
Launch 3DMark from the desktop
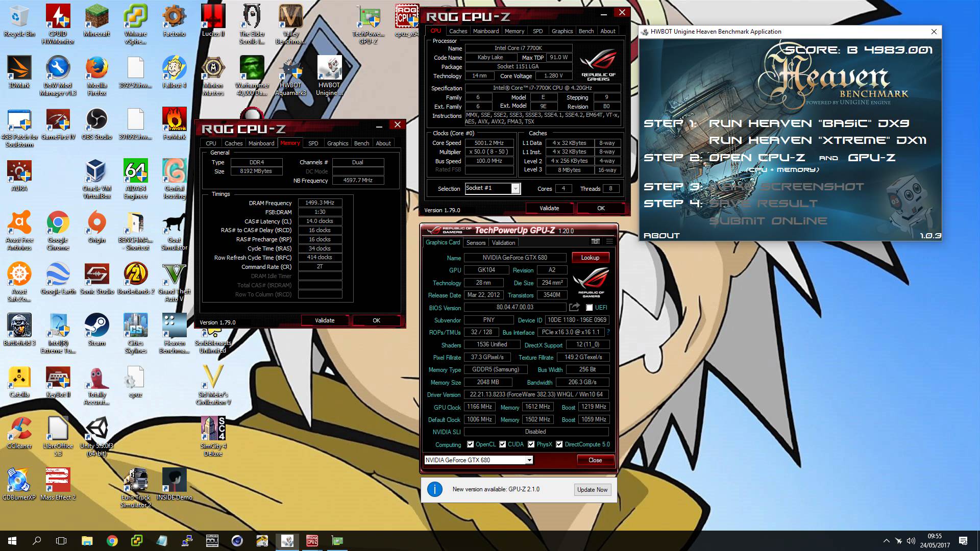tap(19, 72)
